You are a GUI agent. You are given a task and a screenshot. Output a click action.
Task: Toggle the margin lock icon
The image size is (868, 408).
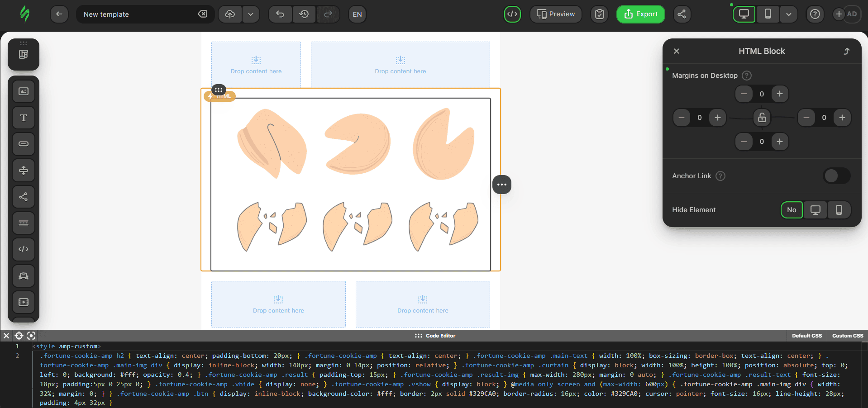762,118
